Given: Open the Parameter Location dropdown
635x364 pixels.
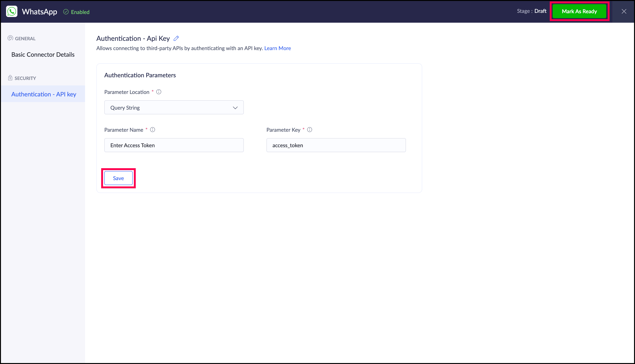Looking at the screenshot, I should (174, 108).
